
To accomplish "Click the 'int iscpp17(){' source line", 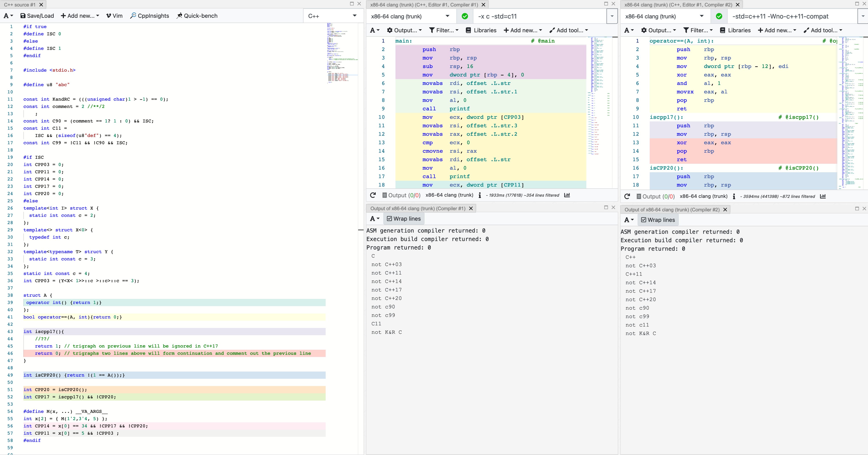I will pos(43,331).
